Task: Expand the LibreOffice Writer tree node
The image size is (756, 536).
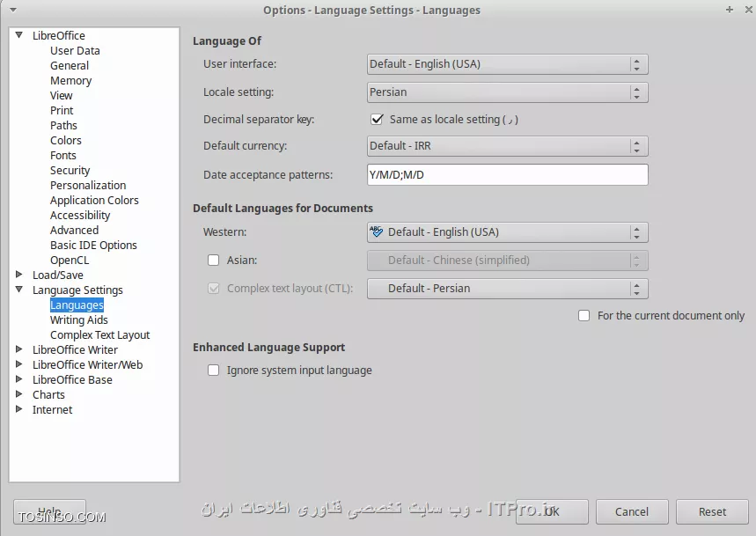Action: tap(18, 349)
